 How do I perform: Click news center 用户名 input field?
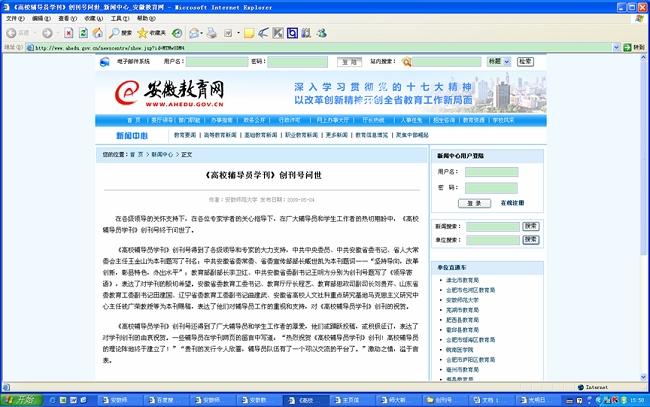492,172
